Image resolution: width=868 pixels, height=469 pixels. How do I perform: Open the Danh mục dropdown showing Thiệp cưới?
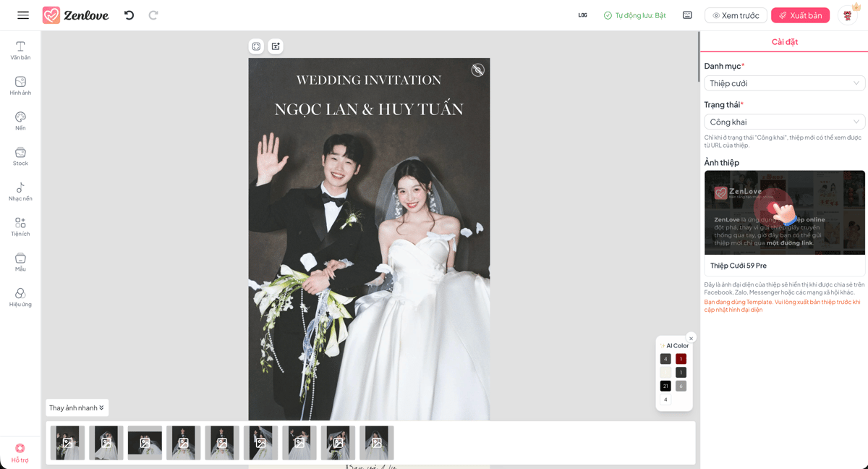click(784, 83)
